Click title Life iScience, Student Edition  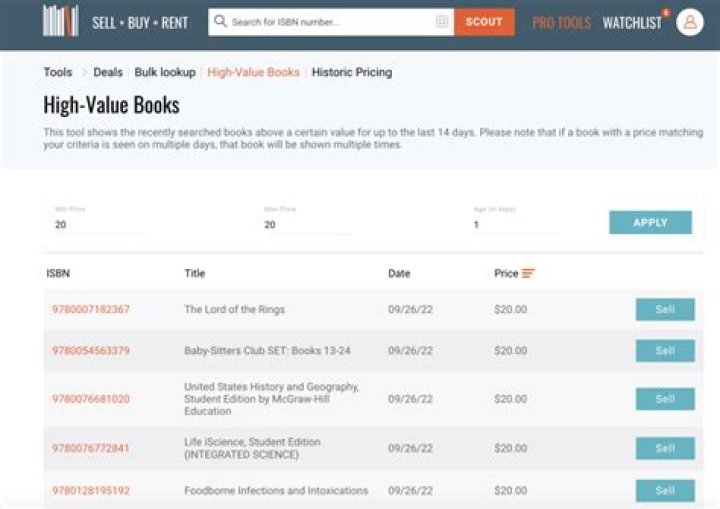pos(253,448)
